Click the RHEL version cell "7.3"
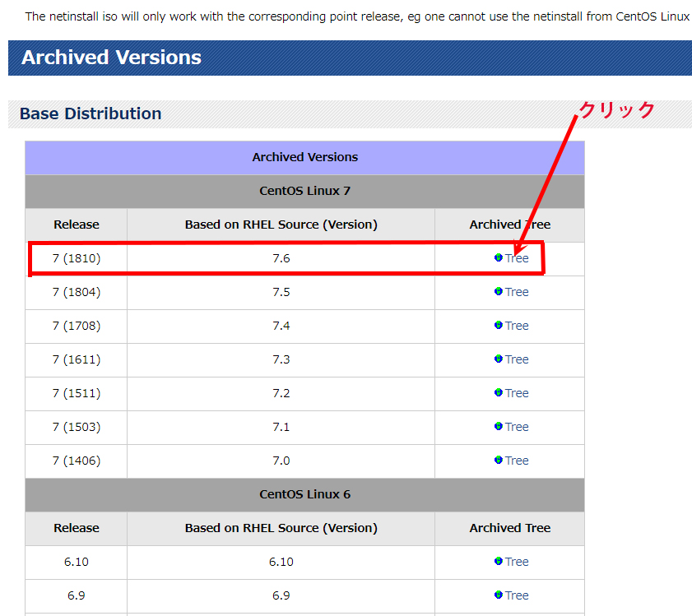Screen dimensions: 692x616 pyautogui.click(x=281, y=359)
